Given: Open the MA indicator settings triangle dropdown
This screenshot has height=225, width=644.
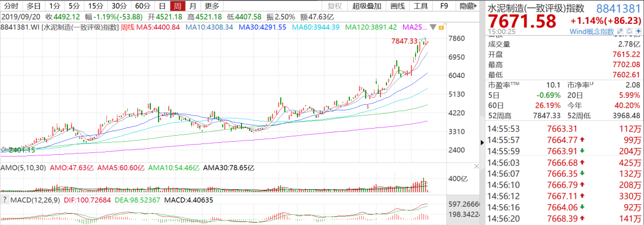Looking at the screenshot, I should tap(433, 27).
